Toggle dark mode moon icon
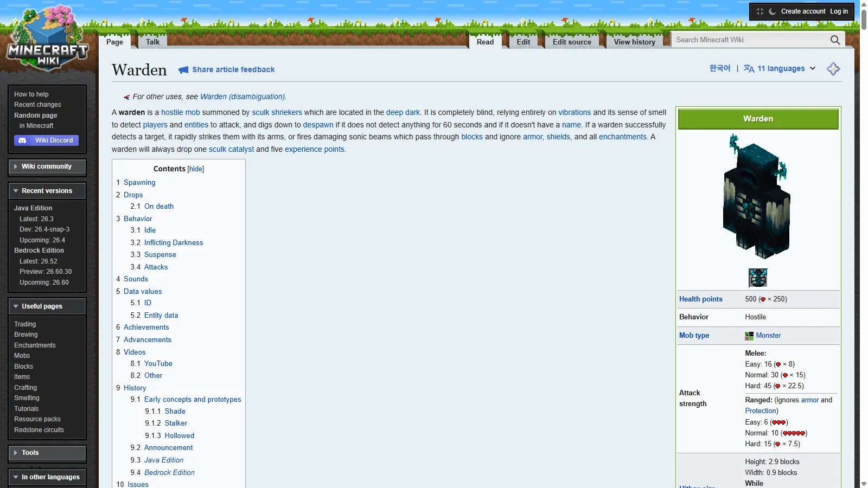The height and width of the screenshot is (488, 868). coord(773,11)
